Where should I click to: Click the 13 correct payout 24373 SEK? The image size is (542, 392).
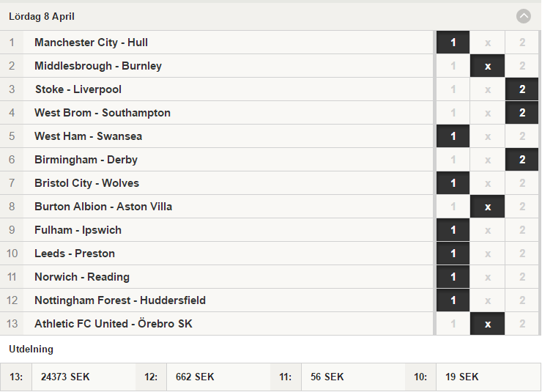[65, 377]
